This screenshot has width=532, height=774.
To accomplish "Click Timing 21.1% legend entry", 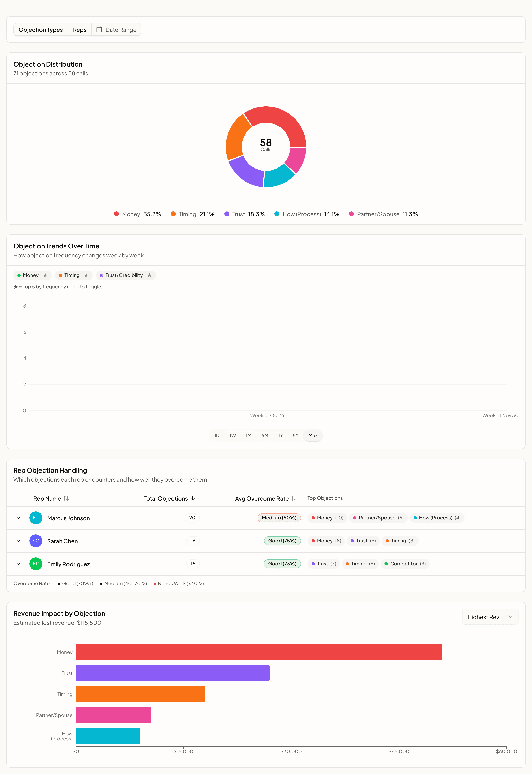I will tap(192, 214).
